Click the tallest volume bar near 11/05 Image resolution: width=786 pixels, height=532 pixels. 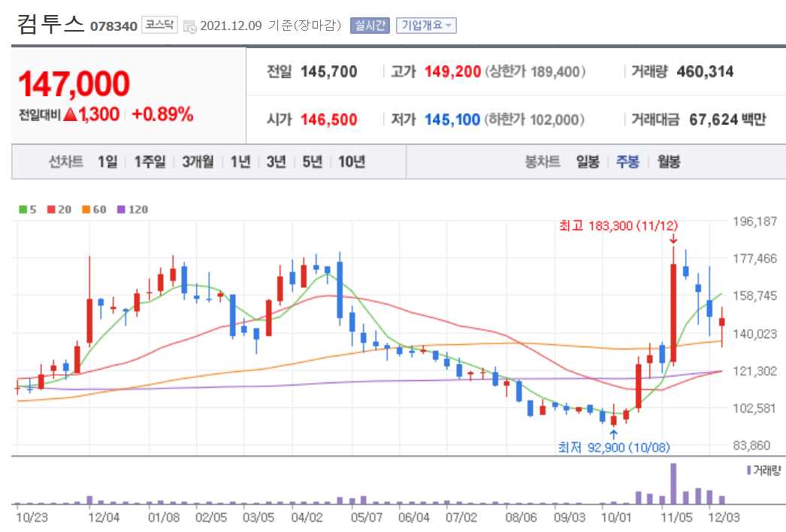click(673, 483)
